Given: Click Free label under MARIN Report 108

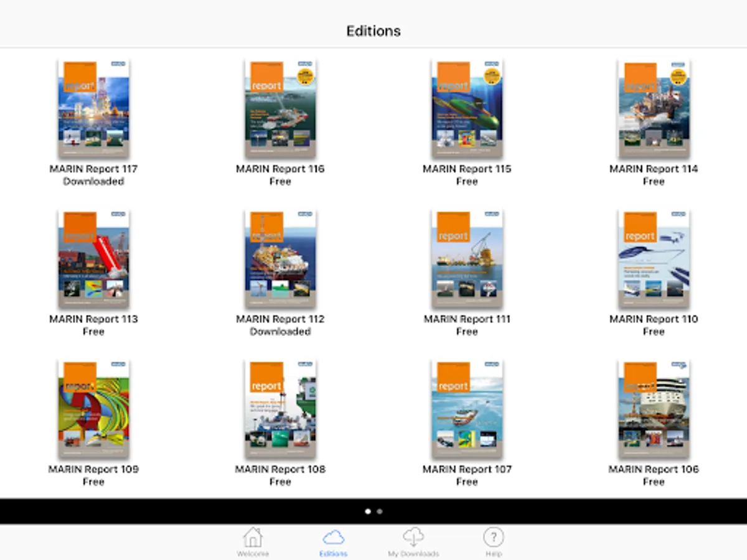Looking at the screenshot, I should click(x=280, y=482).
